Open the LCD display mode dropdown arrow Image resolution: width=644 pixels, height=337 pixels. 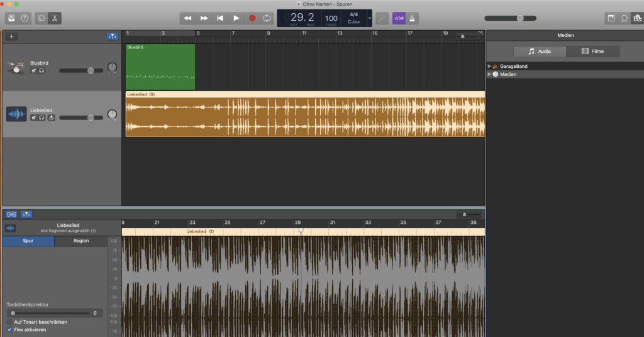click(369, 18)
